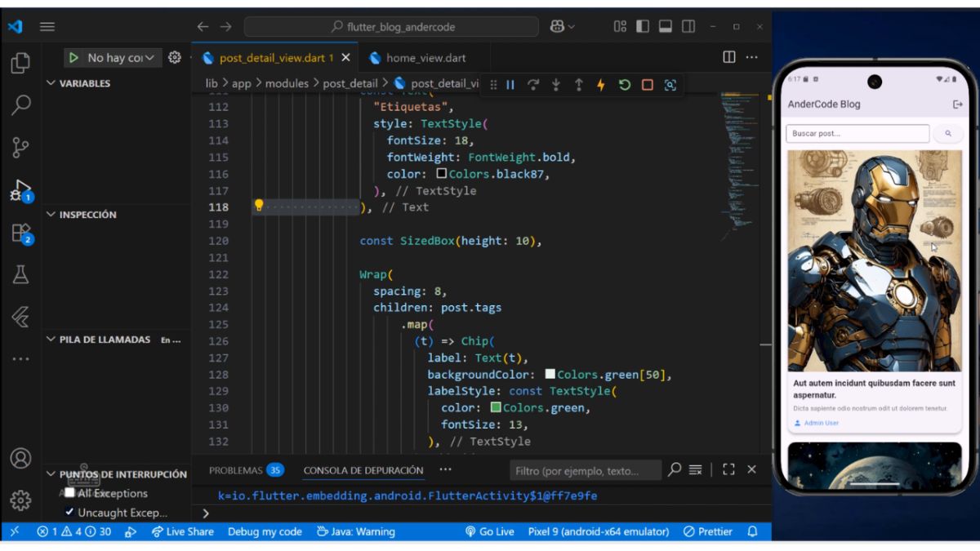
Task: Enable the All Exceptions breakpoint checkbox
Action: pyautogui.click(x=69, y=493)
